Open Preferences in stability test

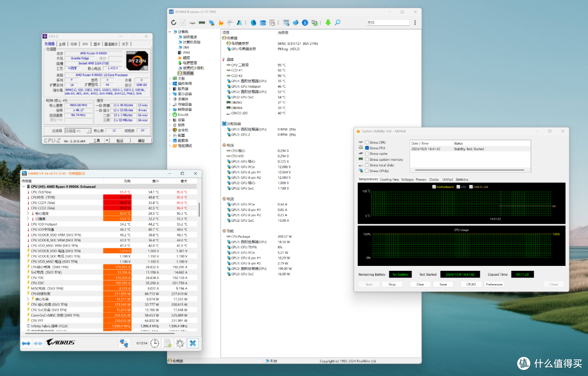[494, 284]
